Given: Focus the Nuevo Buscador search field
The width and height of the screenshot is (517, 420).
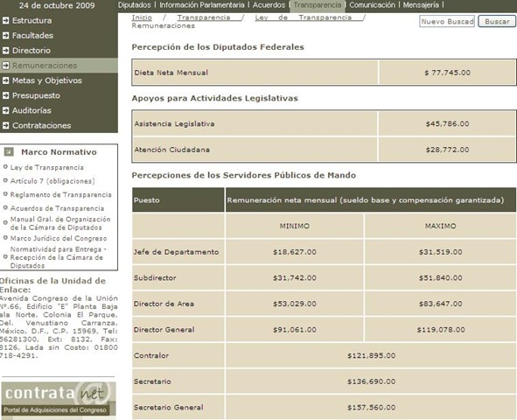Looking at the screenshot, I should pyautogui.click(x=447, y=21).
